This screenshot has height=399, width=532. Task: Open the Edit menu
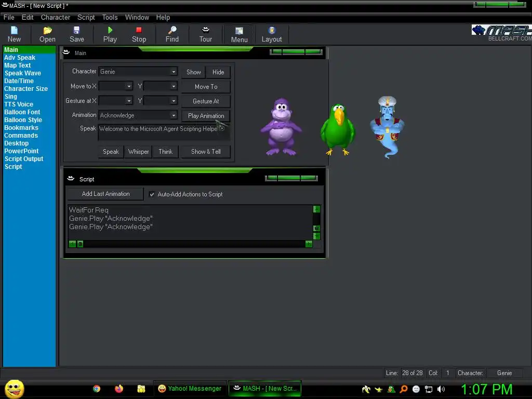pyautogui.click(x=28, y=17)
